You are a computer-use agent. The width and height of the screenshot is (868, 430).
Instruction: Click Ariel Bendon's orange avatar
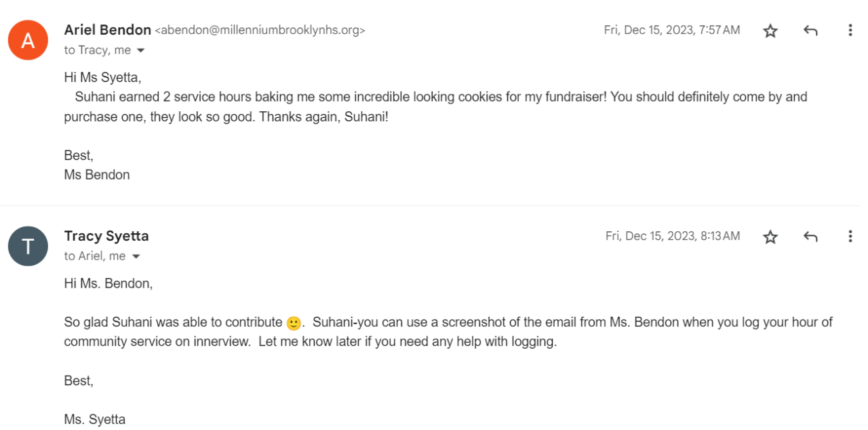[28, 40]
